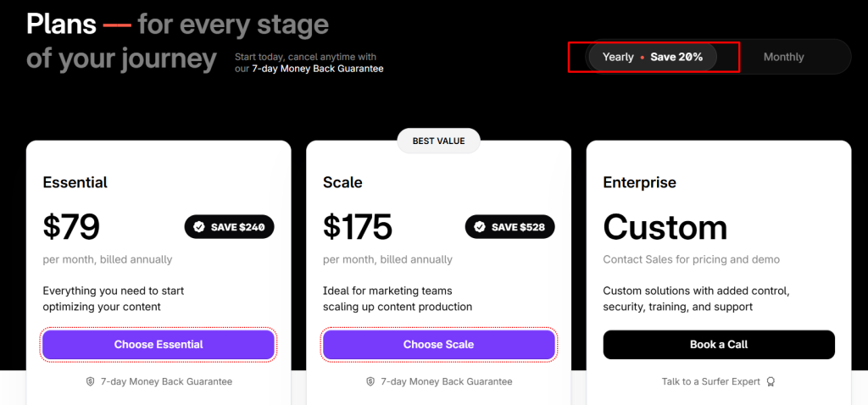868x405 pixels.
Task: Click the checkmark icon in SAVE $240 badge
Action: coord(198,227)
